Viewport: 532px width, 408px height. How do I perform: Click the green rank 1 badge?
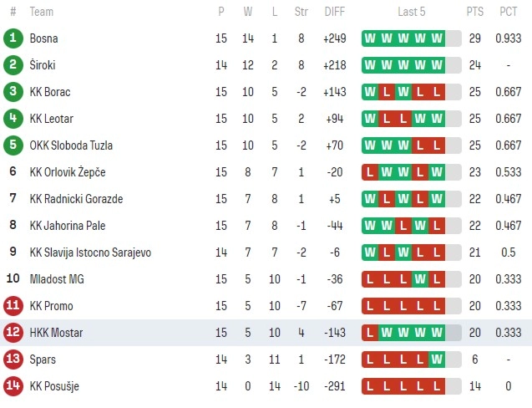(x=13, y=38)
